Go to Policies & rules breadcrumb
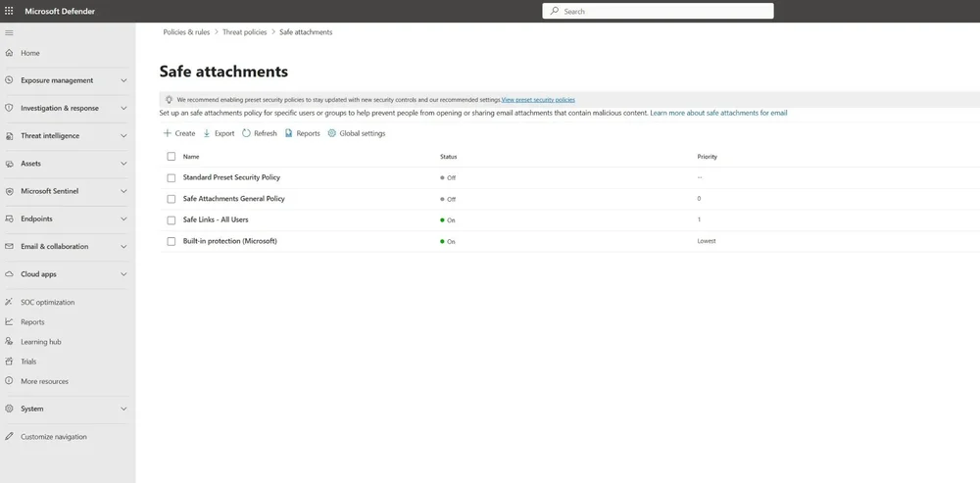Viewport: 980px width, 483px height. [x=186, y=32]
